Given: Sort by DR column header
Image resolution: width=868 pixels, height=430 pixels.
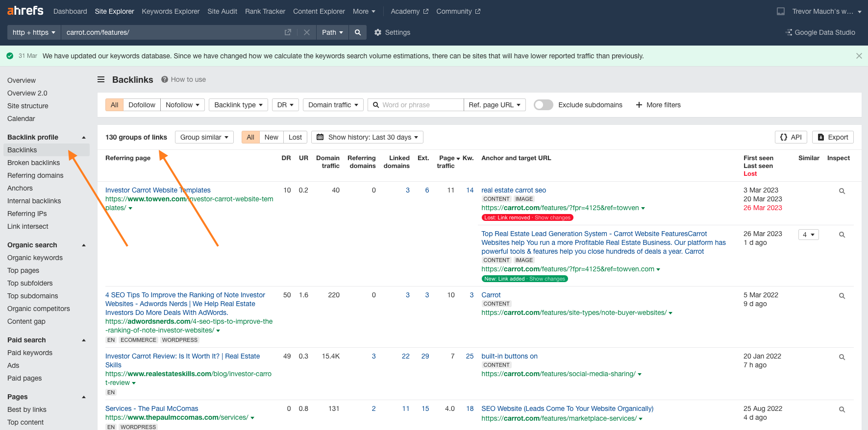Looking at the screenshot, I should click(286, 158).
